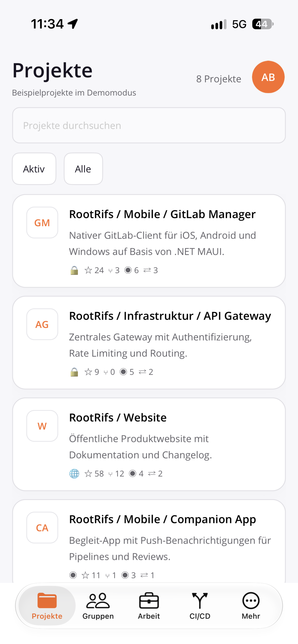298x644 pixels.
Task: Click 'Beispielprojekte im Demomodus' subtitle
Action: pyautogui.click(x=74, y=93)
